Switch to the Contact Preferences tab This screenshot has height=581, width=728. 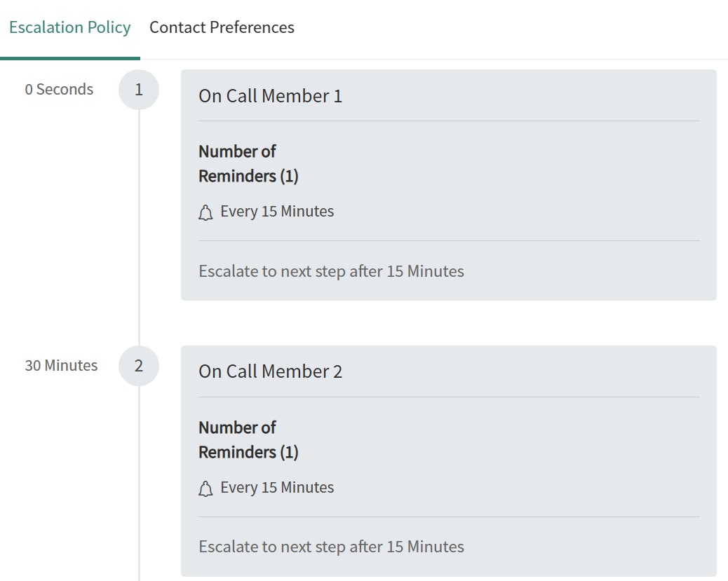pyautogui.click(x=222, y=28)
